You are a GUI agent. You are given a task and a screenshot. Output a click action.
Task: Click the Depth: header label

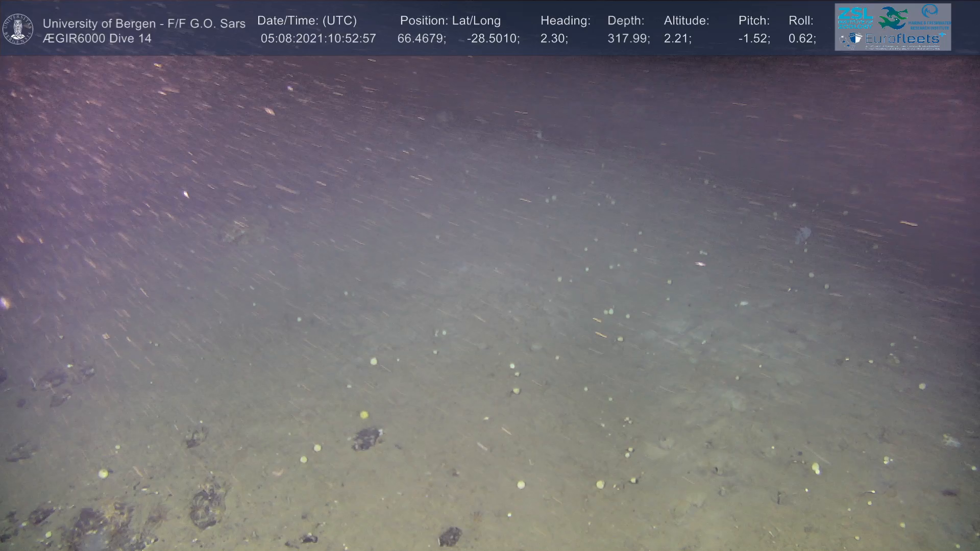tap(626, 20)
